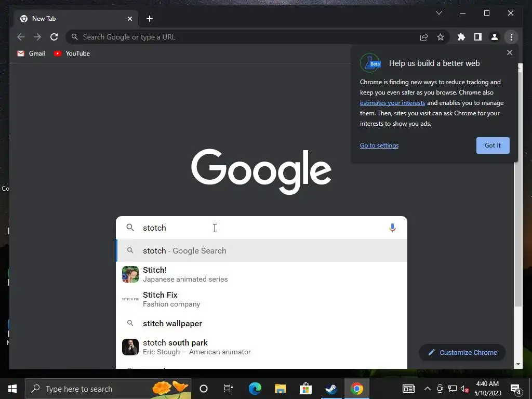Dismiss the Help us build popup

click(x=509, y=52)
